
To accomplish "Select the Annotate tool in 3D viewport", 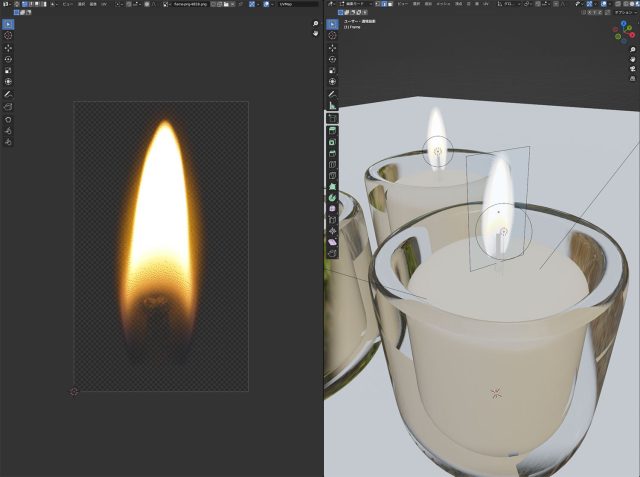I will (x=332, y=94).
